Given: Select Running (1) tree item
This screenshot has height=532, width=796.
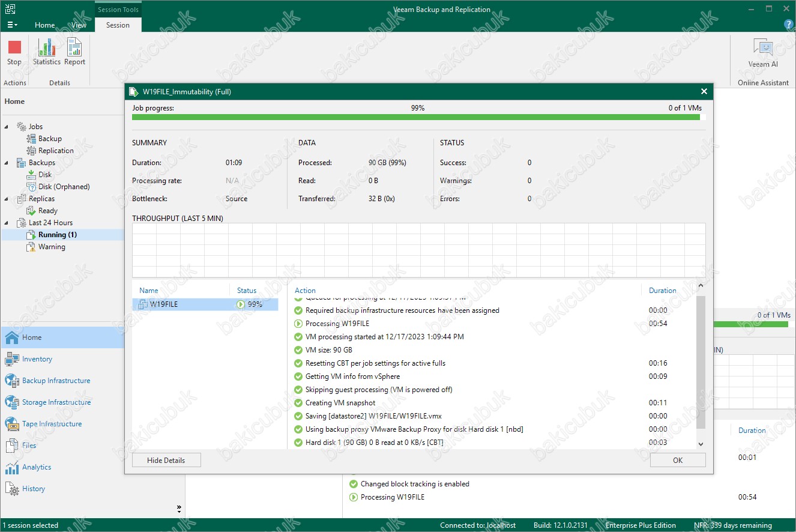Looking at the screenshot, I should click(x=58, y=235).
